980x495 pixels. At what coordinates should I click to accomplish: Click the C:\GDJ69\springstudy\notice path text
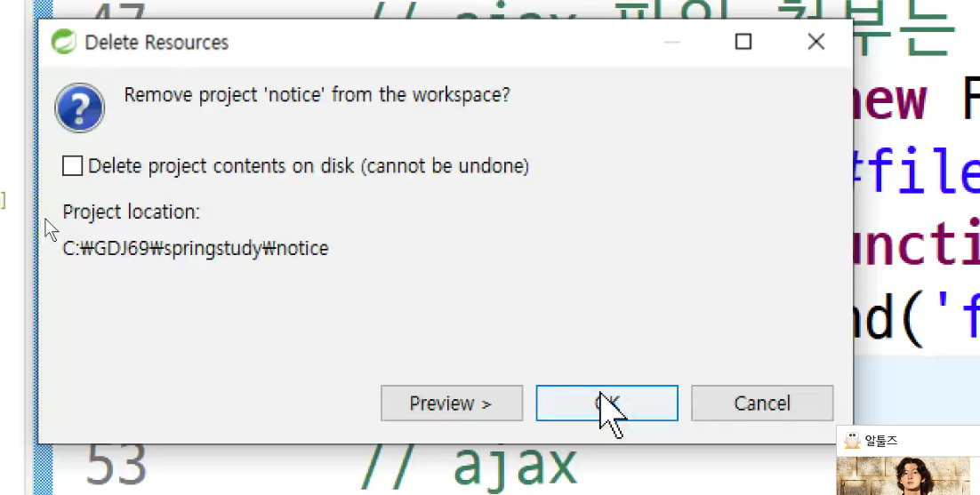point(196,249)
